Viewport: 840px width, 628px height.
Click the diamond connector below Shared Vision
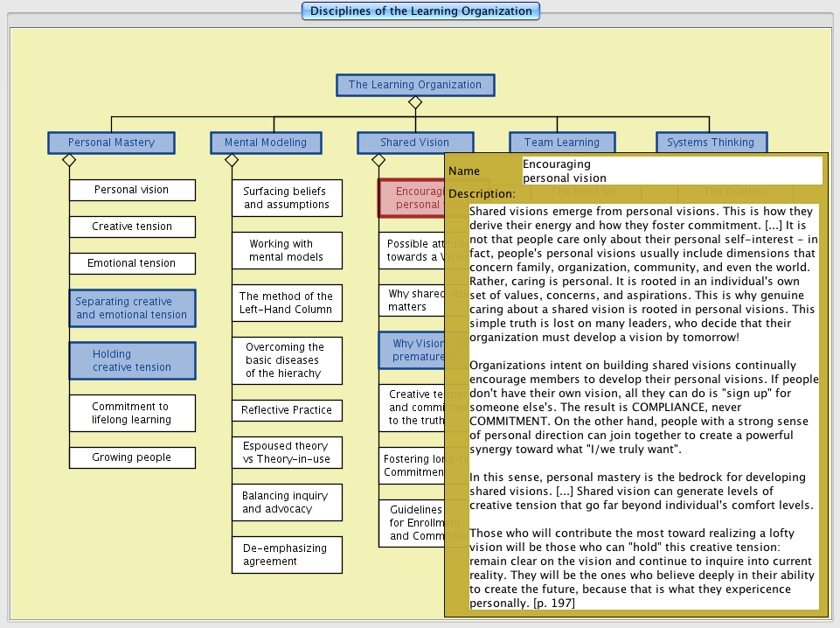378,160
